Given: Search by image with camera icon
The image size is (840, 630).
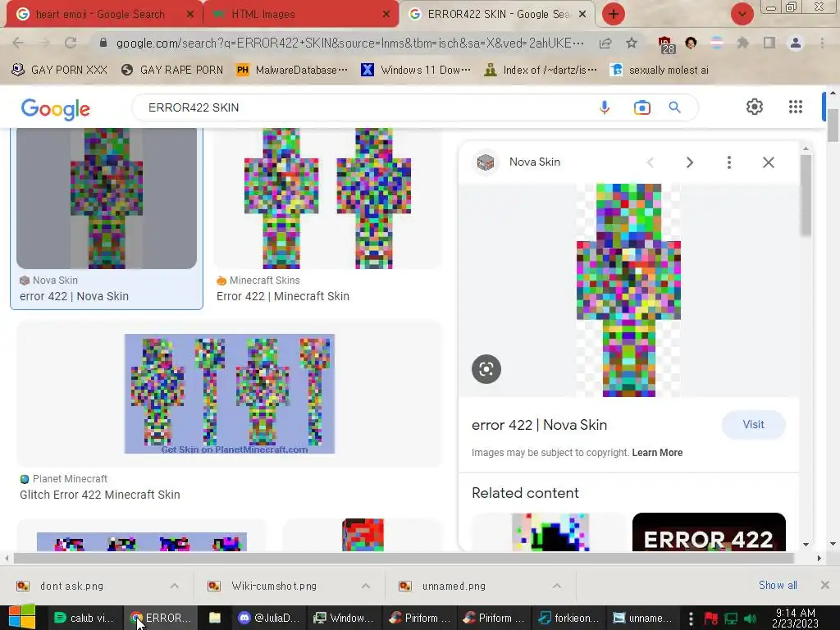Looking at the screenshot, I should click(x=641, y=107).
